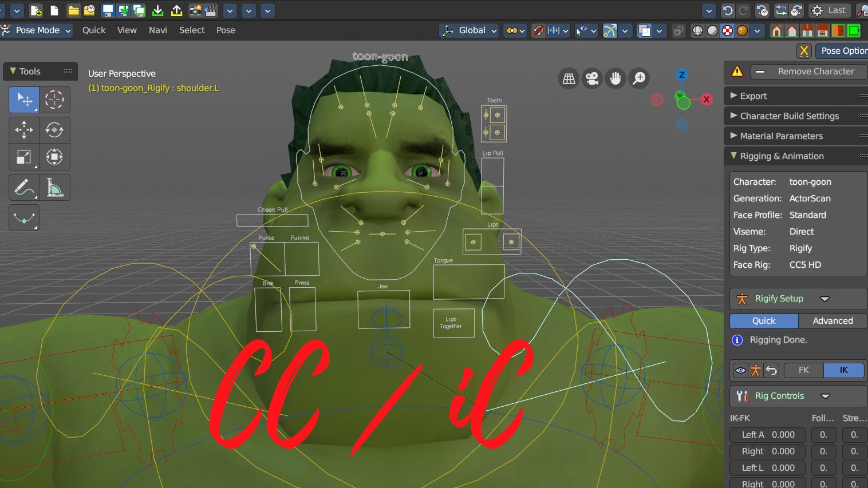The width and height of the screenshot is (868, 488).
Task: Toggle the rig visibility eye icon
Action: [740, 370]
